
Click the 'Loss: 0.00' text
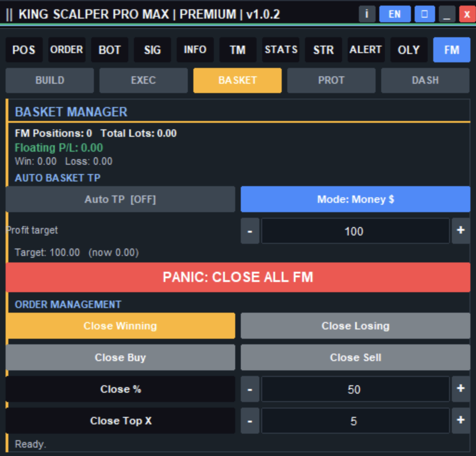(x=89, y=161)
